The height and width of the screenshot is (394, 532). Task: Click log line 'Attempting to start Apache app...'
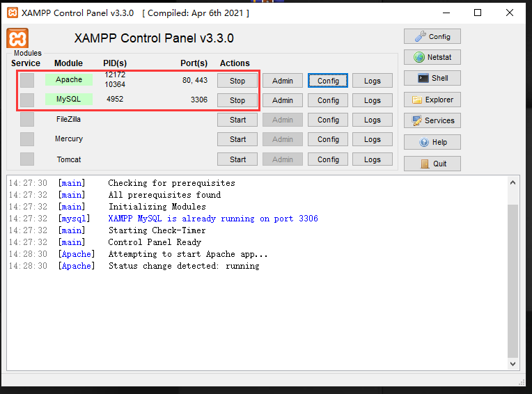pos(188,254)
